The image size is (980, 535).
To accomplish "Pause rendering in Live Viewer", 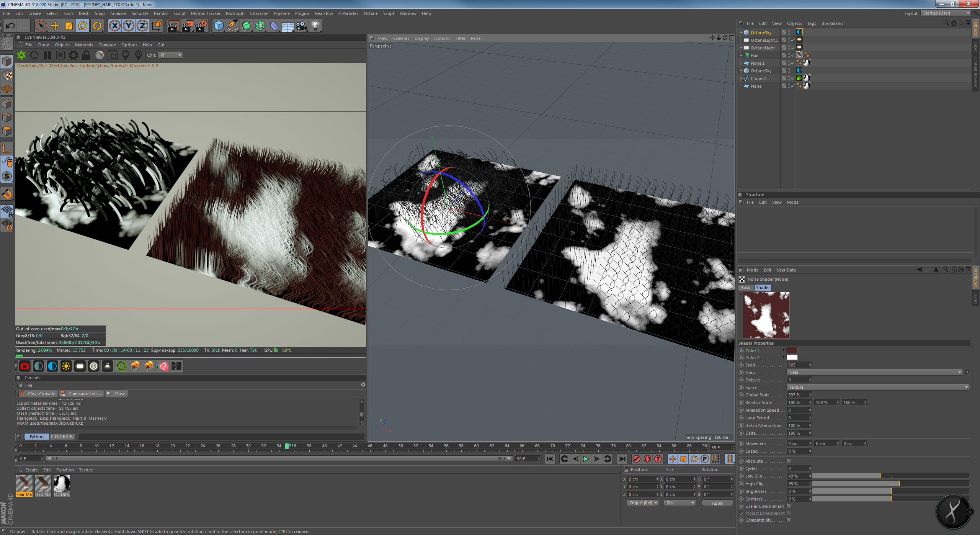I will (47, 55).
